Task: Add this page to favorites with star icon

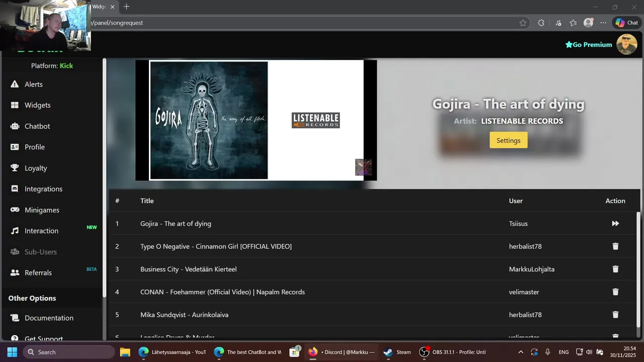Action: (x=523, y=23)
